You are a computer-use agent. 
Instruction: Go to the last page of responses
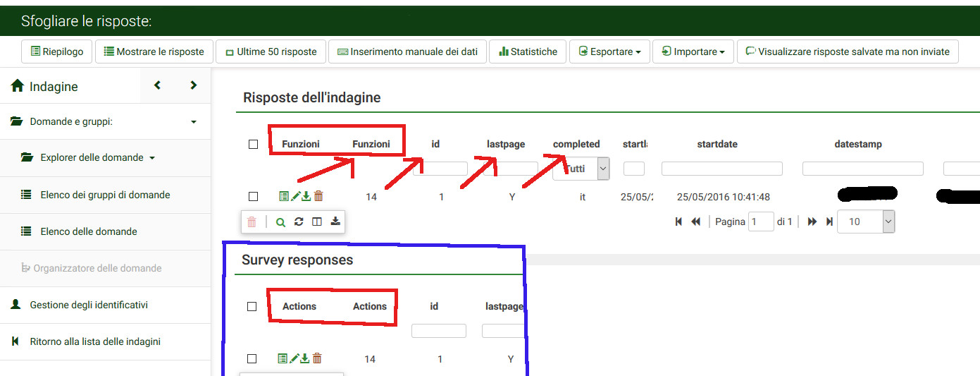[829, 222]
